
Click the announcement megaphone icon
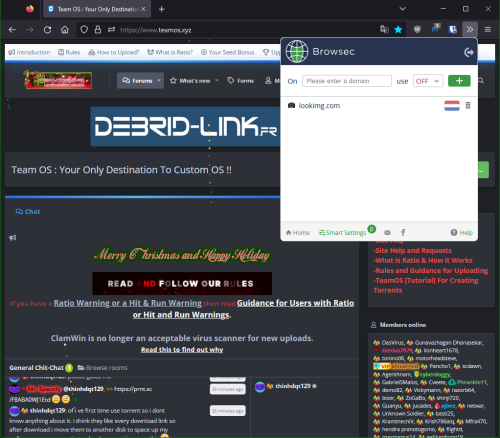13,238
